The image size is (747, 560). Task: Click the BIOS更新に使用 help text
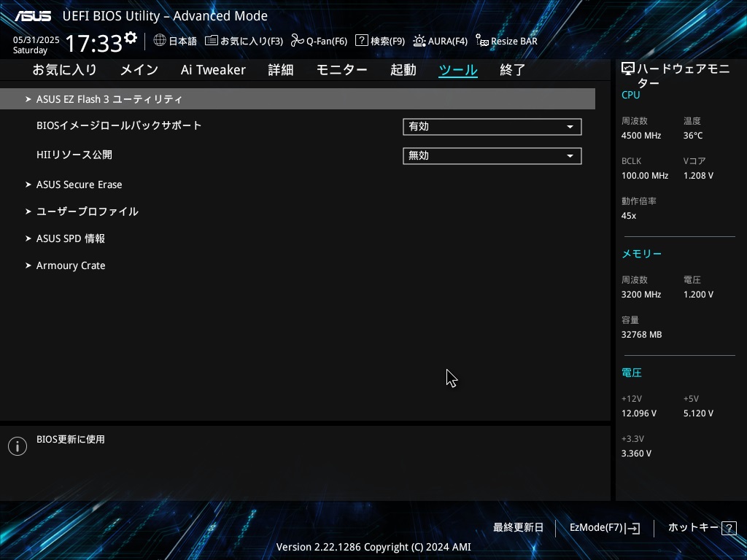coord(71,440)
